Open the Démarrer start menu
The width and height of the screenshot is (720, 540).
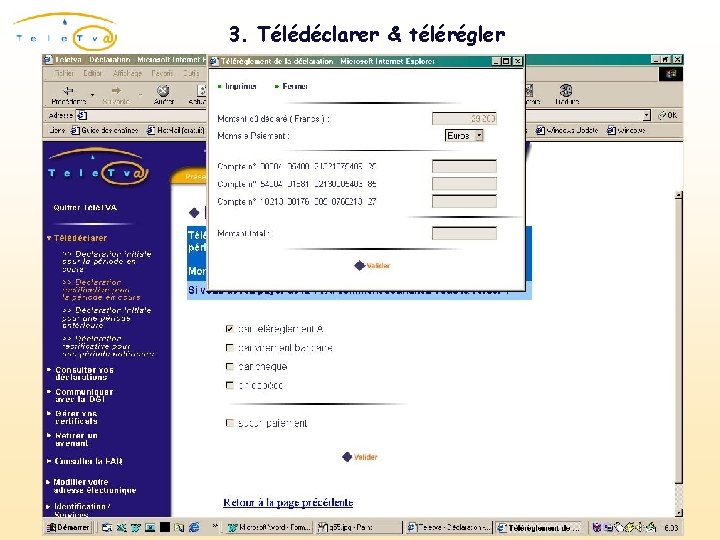pos(68,528)
